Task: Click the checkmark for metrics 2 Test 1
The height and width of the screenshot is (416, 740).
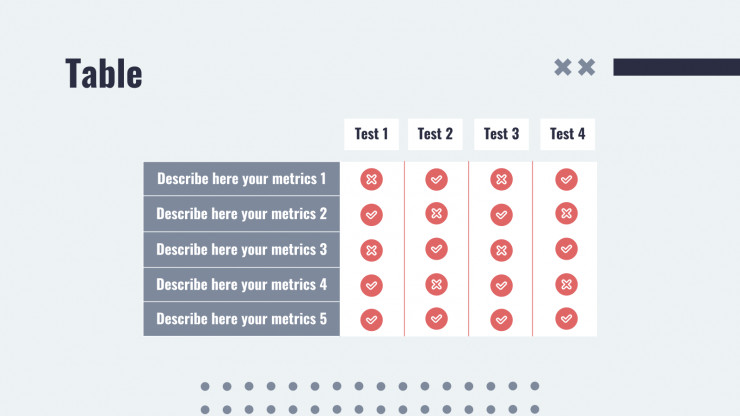Action: coord(371,215)
